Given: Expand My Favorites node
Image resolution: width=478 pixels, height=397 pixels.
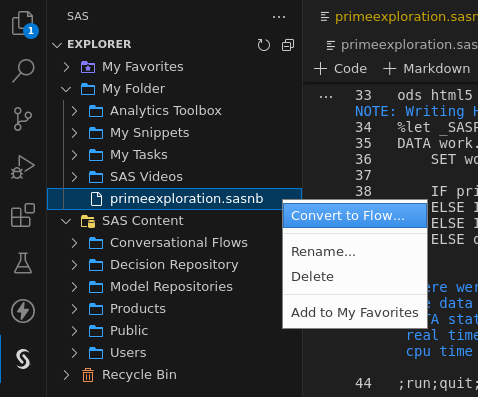Looking at the screenshot, I should [x=66, y=67].
